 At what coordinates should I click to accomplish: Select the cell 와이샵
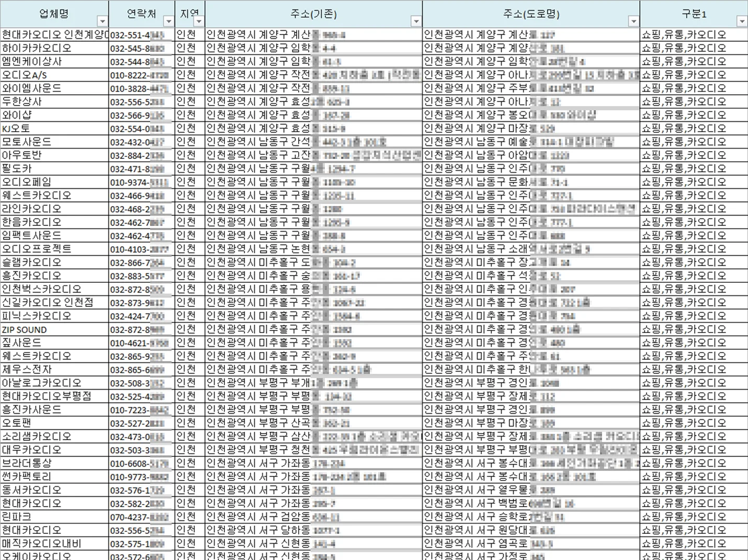[x=54, y=115]
